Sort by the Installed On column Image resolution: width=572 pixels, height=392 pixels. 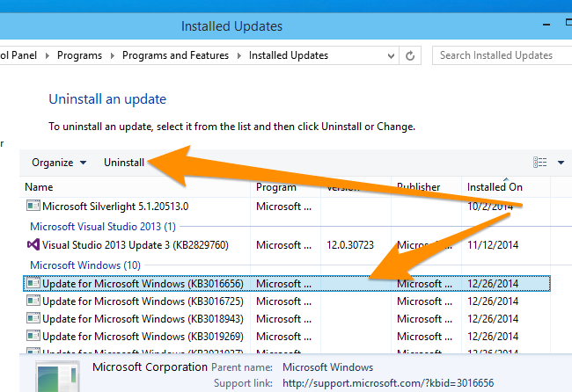coord(495,187)
